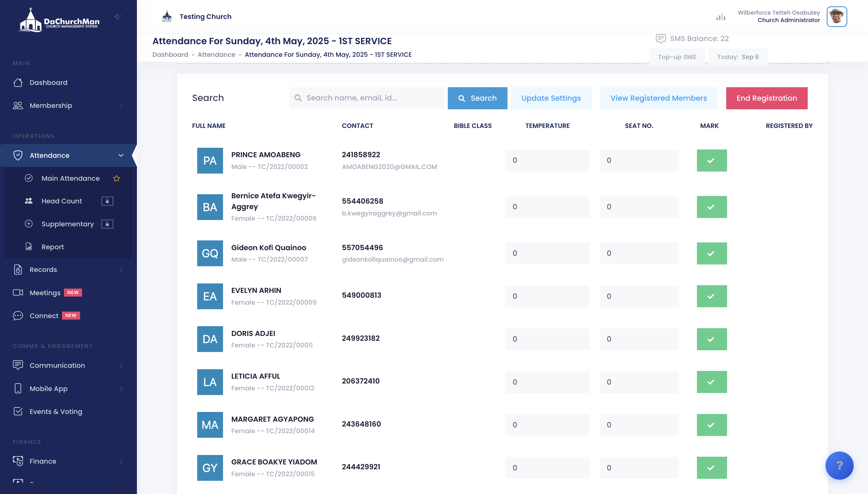
Task: Click Top-up SMS
Action: [677, 57]
